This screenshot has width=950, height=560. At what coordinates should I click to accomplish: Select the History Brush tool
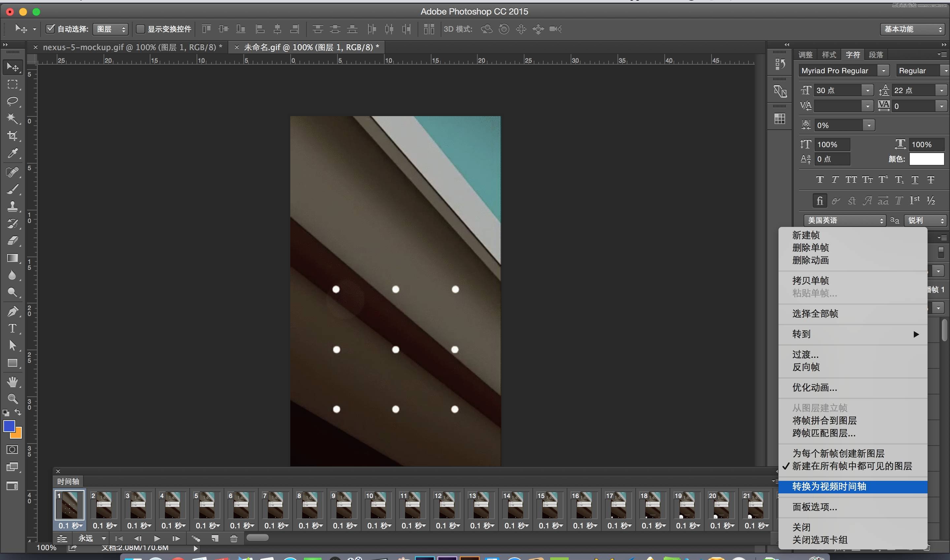click(x=13, y=223)
